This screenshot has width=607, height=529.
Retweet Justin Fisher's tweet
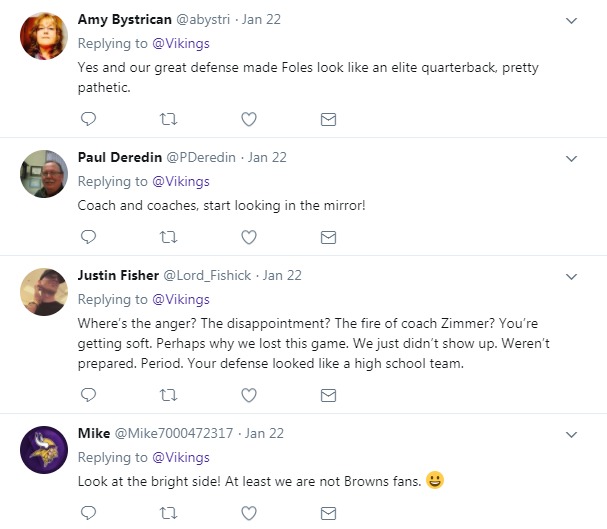(x=169, y=395)
